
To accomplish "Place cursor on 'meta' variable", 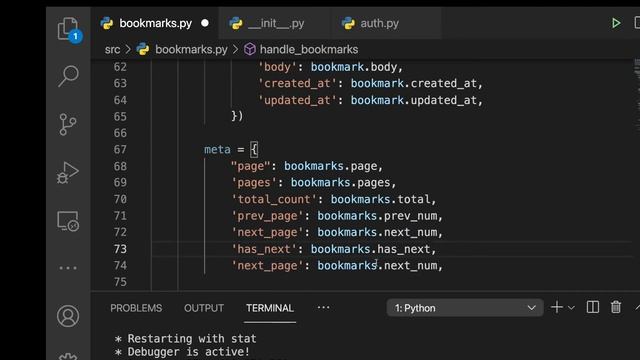I will pyautogui.click(x=217, y=150).
